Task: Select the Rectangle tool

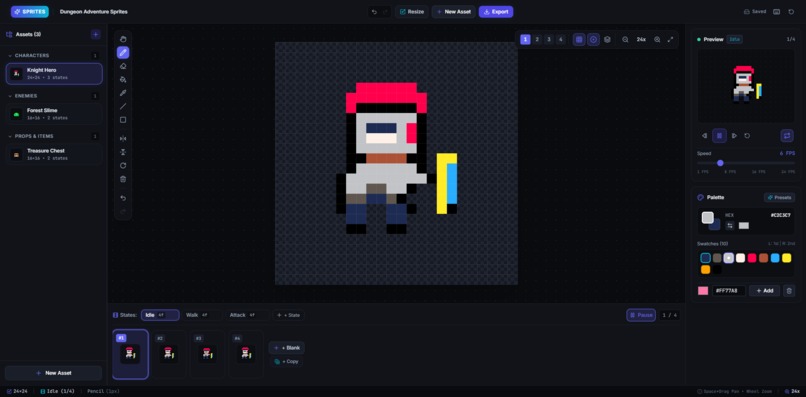Action: point(123,120)
